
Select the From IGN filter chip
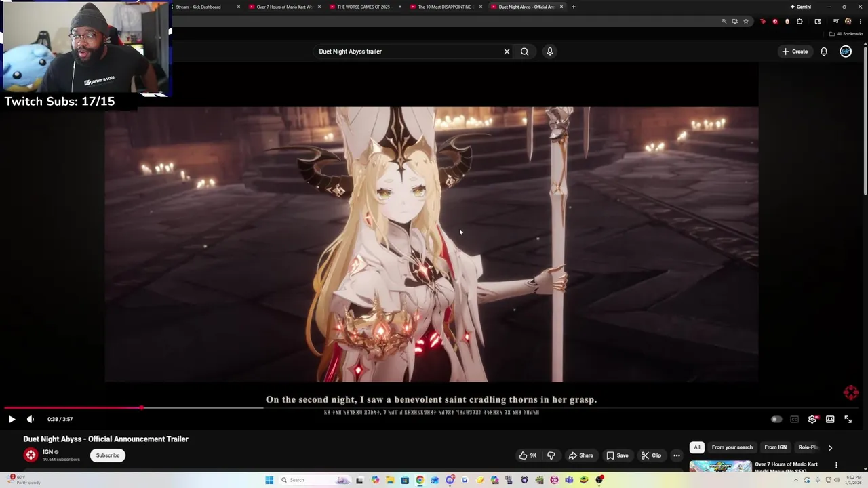(x=775, y=447)
